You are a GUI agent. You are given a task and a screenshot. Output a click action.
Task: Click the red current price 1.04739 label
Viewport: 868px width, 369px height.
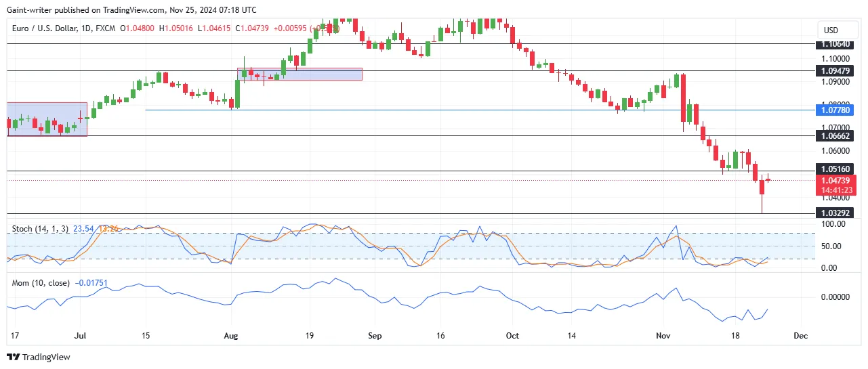(x=836, y=181)
